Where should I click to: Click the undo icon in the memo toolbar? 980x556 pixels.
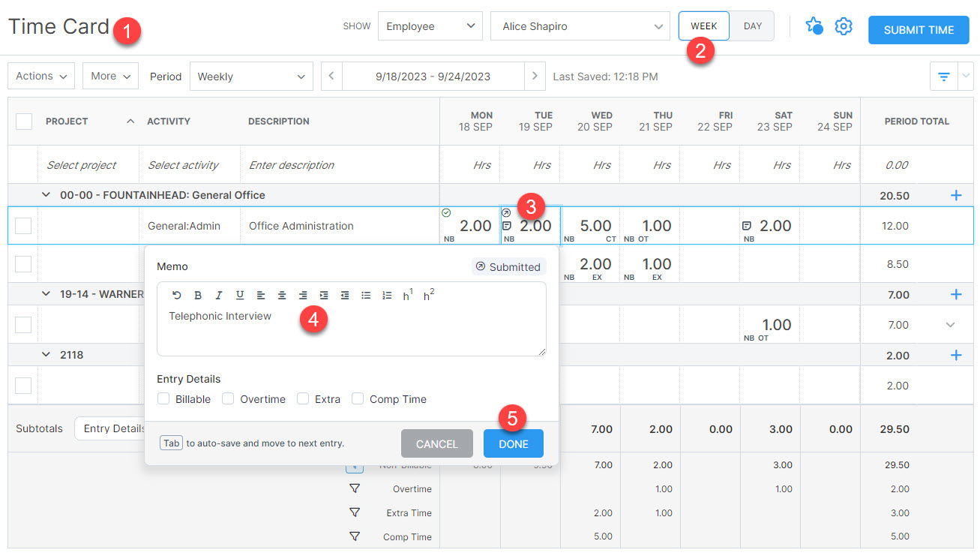pyautogui.click(x=176, y=295)
